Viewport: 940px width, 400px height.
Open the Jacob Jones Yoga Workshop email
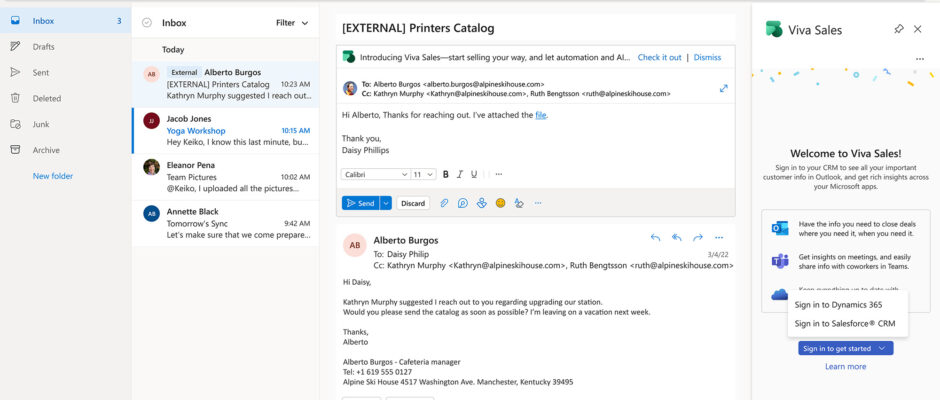(x=225, y=131)
